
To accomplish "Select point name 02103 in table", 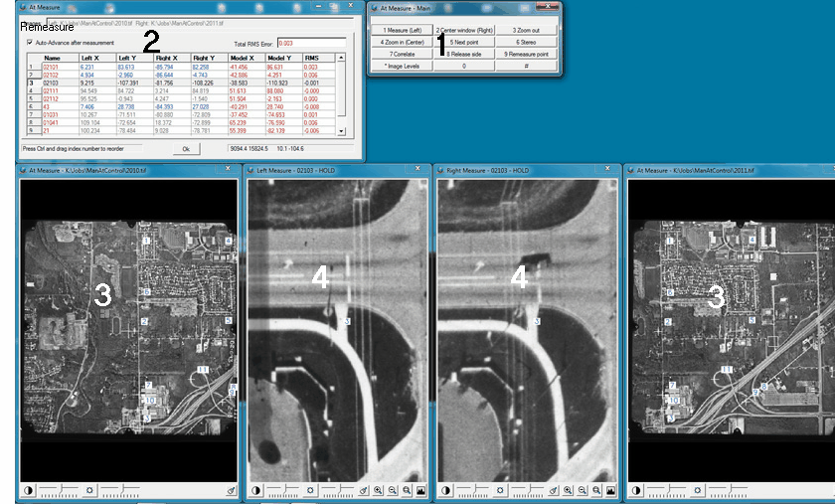I will click(x=51, y=84).
